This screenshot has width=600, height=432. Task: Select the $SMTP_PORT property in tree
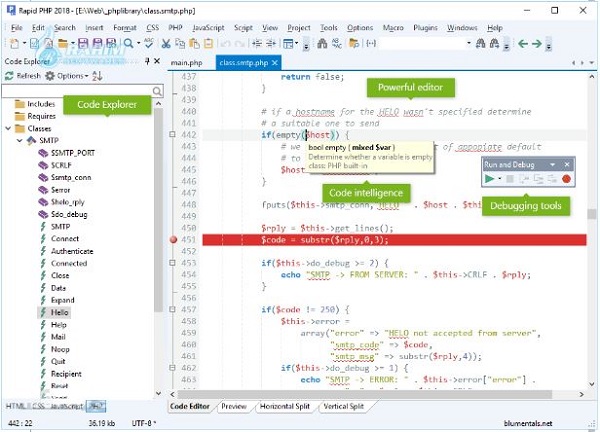click(73, 153)
